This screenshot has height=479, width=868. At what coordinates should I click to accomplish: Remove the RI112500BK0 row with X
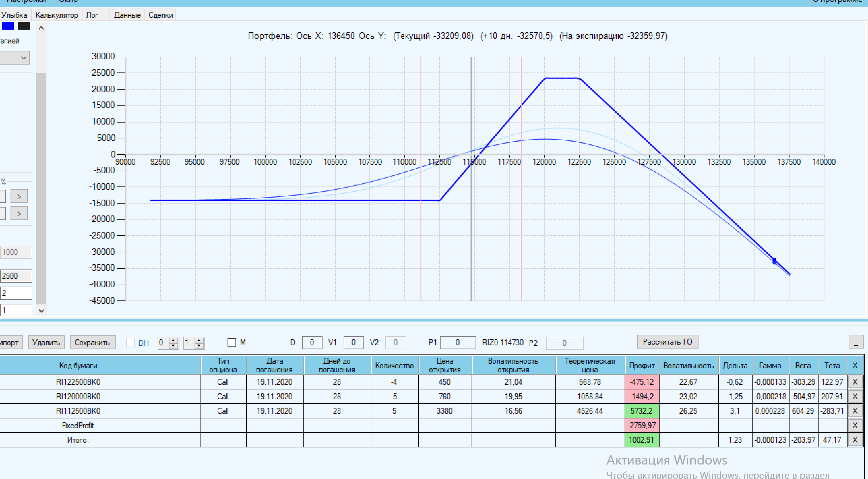pos(854,411)
